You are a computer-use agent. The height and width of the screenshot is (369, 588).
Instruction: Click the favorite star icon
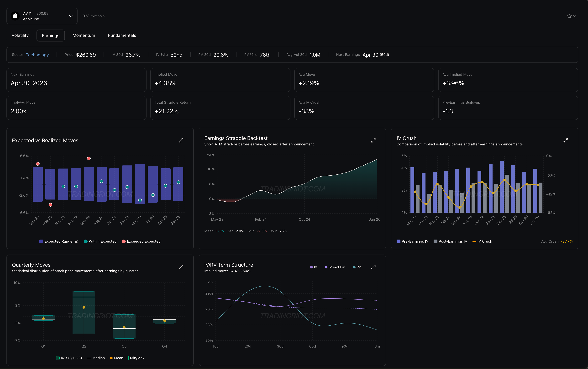click(569, 16)
